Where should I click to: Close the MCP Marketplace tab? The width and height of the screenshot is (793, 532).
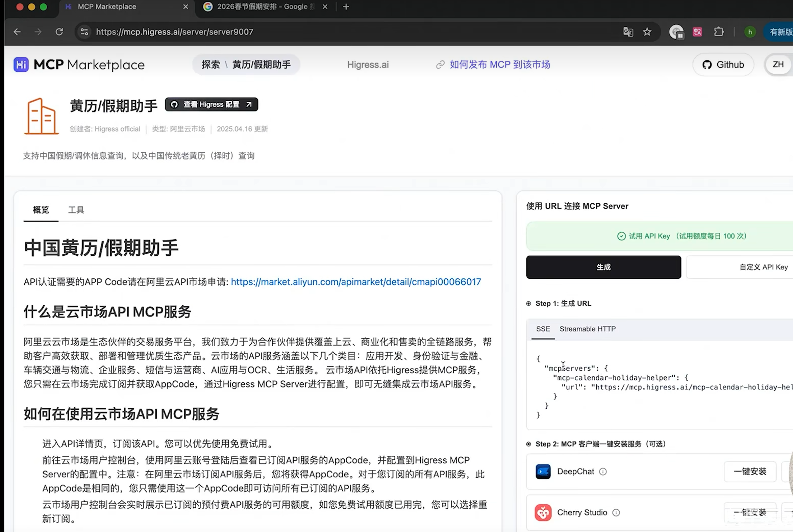[185, 7]
